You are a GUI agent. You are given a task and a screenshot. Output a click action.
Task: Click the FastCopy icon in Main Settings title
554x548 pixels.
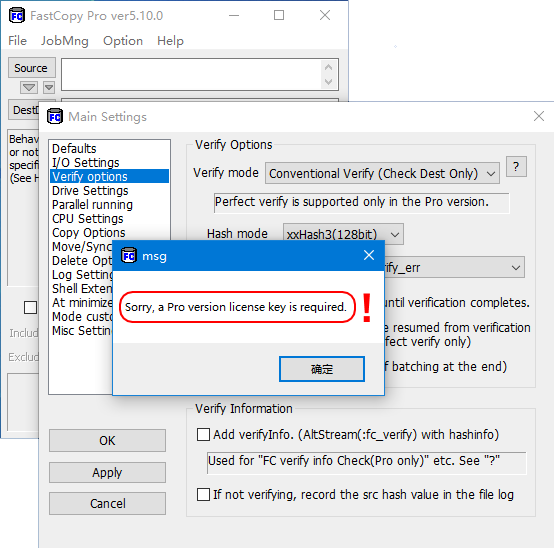point(55,116)
